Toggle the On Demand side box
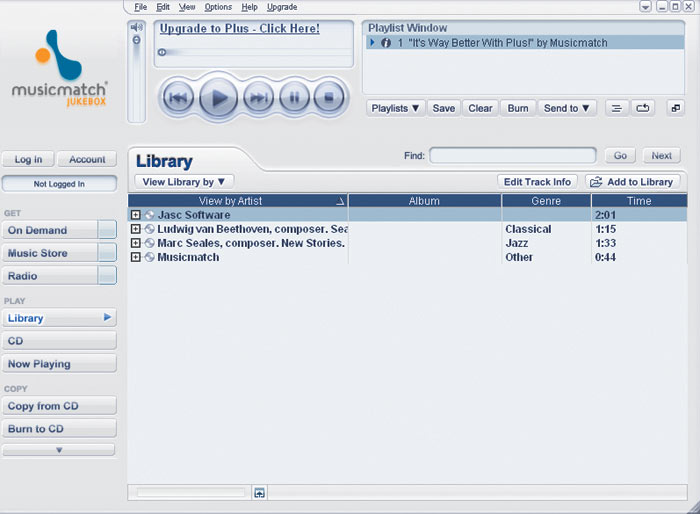The height and width of the screenshot is (514, 700). point(107,230)
